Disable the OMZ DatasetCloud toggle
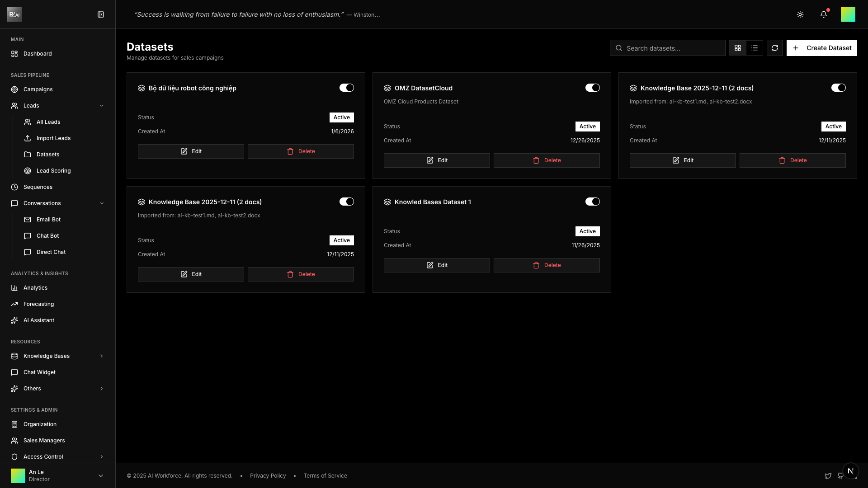Viewport: 868px width, 488px height. 592,88
